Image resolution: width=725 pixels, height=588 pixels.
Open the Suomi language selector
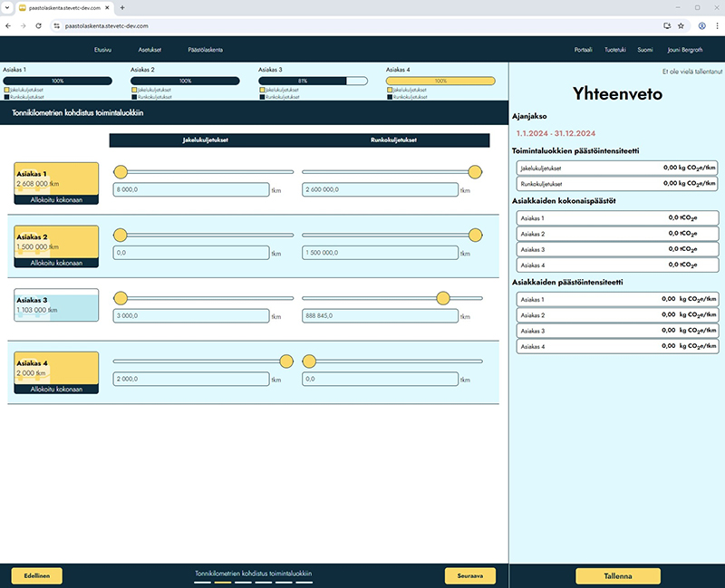(x=644, y=49)
